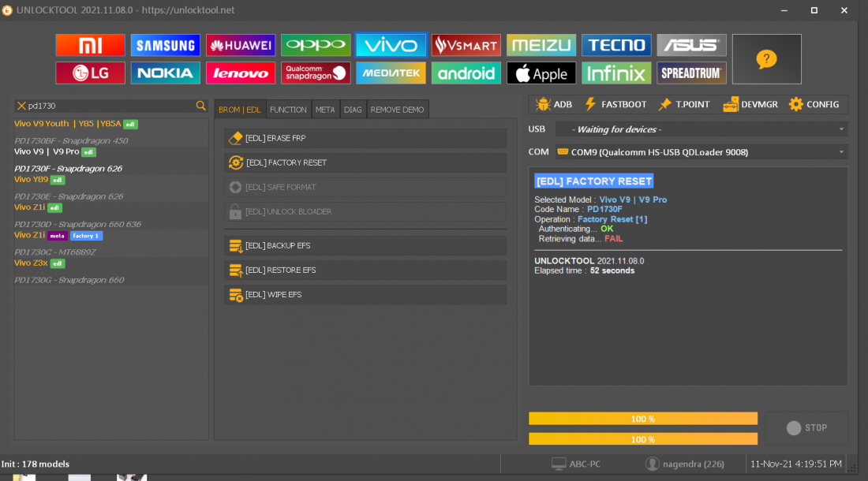The width and height of the screenshot is (868, 481).
Task: Select the Tecno brand logo
Action: 616,45
